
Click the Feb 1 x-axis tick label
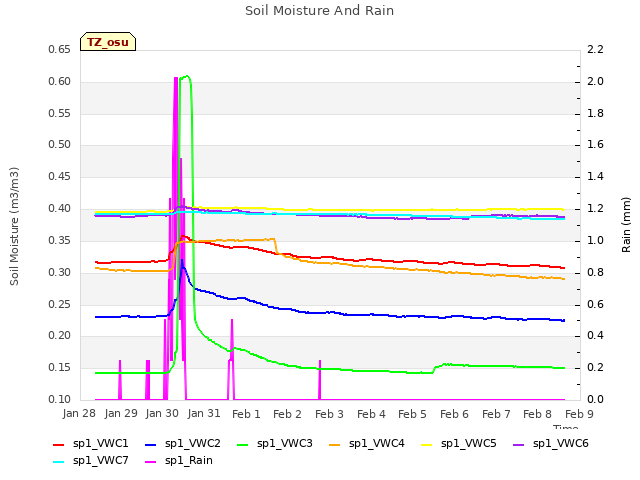pyautogui.click(x=246, y=414)
